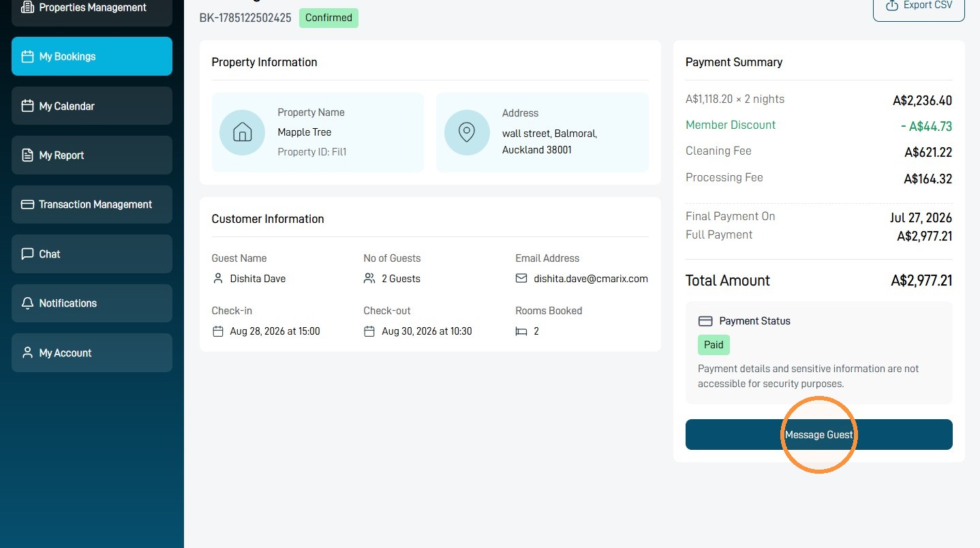980x548 pixels.
Task: Click the address line wall street, Balmoral,
Action: click(549, 134)
